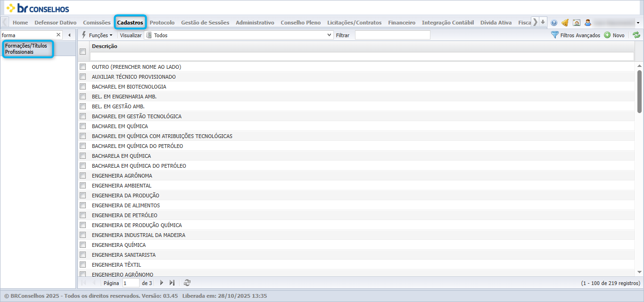
Task: Open notifications bell icon
Action: pyautogui.click(x=565, y=23)
